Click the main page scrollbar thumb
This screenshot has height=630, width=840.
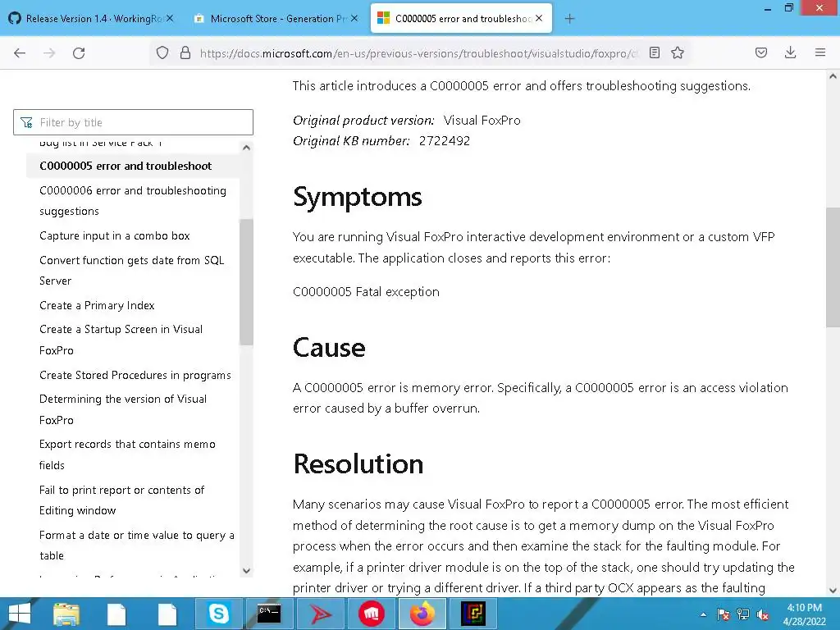point(833,267)
